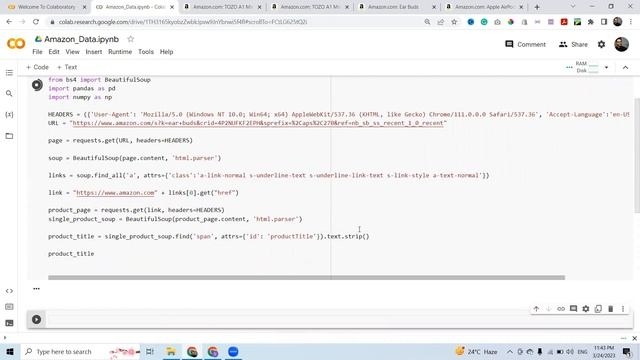Open the File menu
The image size is (640, 360).
[x=37, y=52]
